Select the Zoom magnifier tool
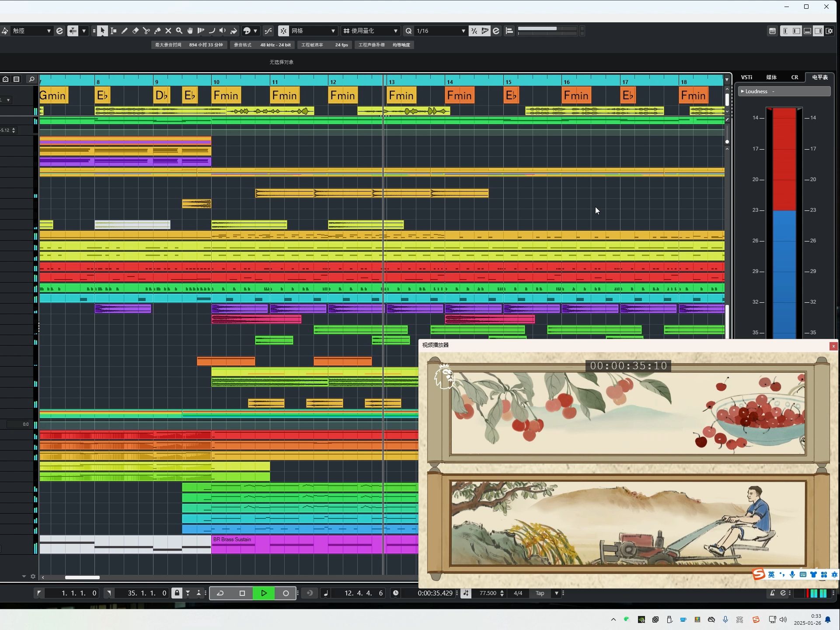The height and width of the screenshot is (630, 840). click(179, 31)
